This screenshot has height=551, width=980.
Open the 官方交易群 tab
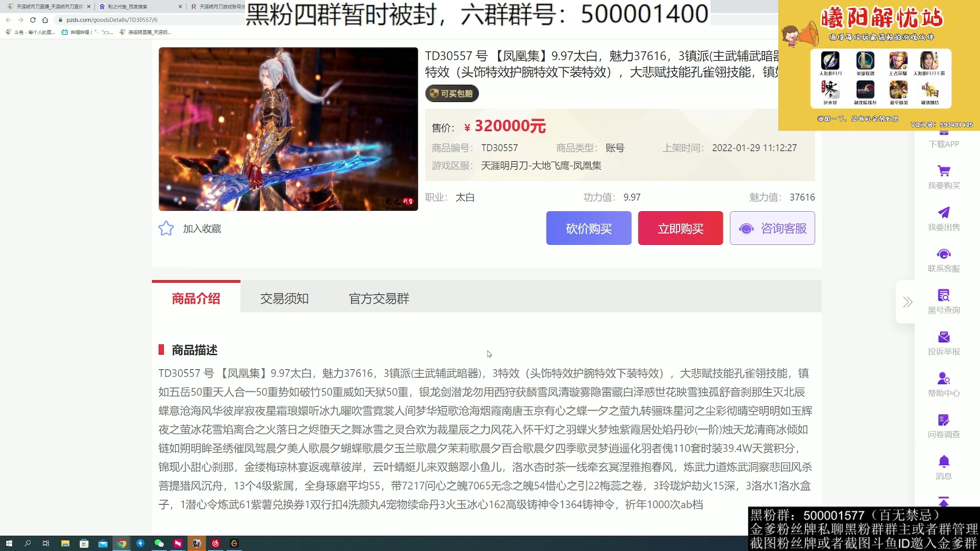coord(379,298)
